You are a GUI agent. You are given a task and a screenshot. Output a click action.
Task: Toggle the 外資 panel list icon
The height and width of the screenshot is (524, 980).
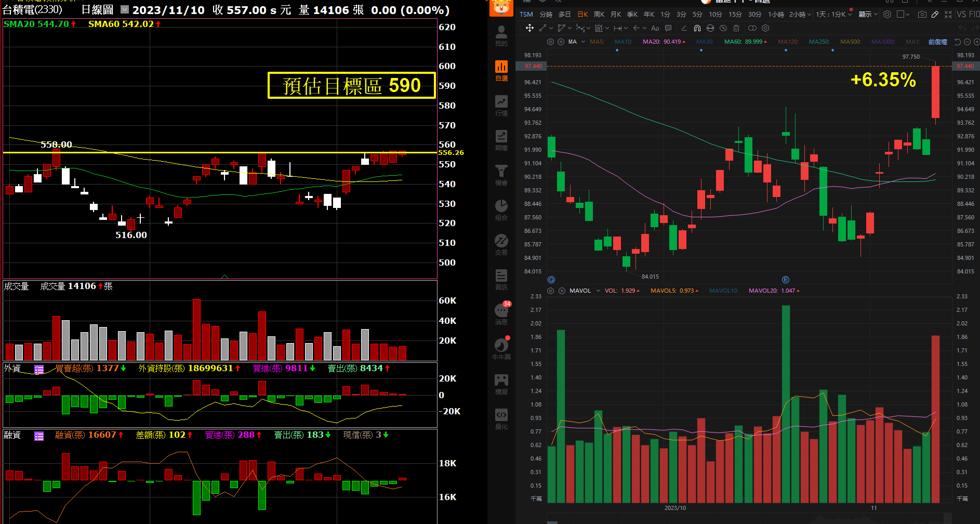(x=39, y=369)
